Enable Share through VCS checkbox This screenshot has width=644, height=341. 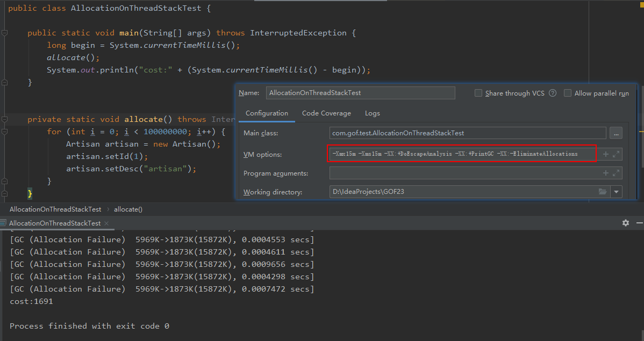[478, 93]
